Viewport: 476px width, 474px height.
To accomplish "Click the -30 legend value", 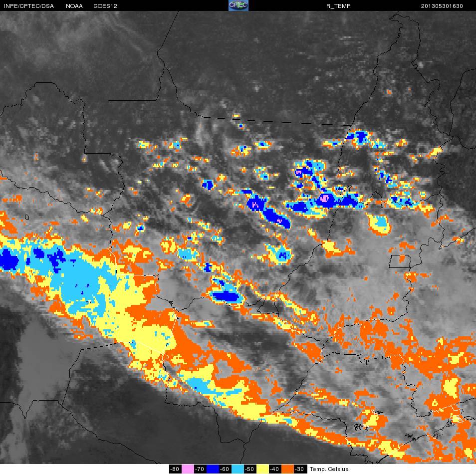I will pyautogui.click(x=300, y=469).
